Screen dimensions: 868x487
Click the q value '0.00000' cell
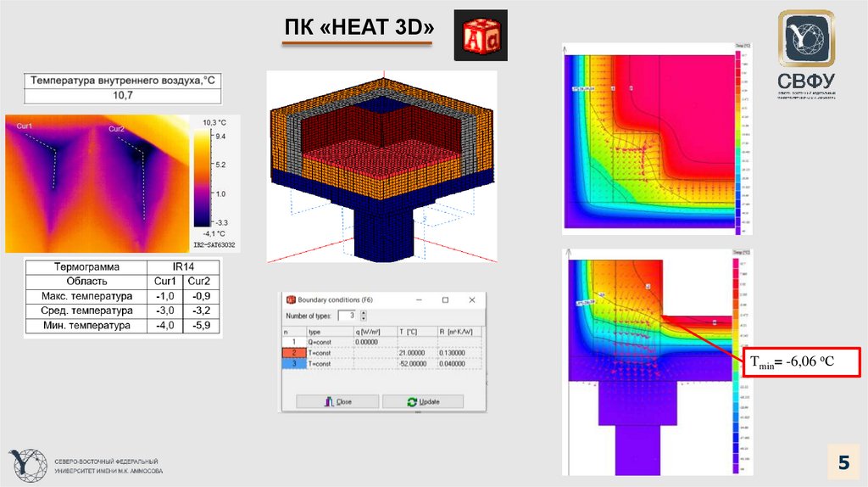(x=376, y=343)
